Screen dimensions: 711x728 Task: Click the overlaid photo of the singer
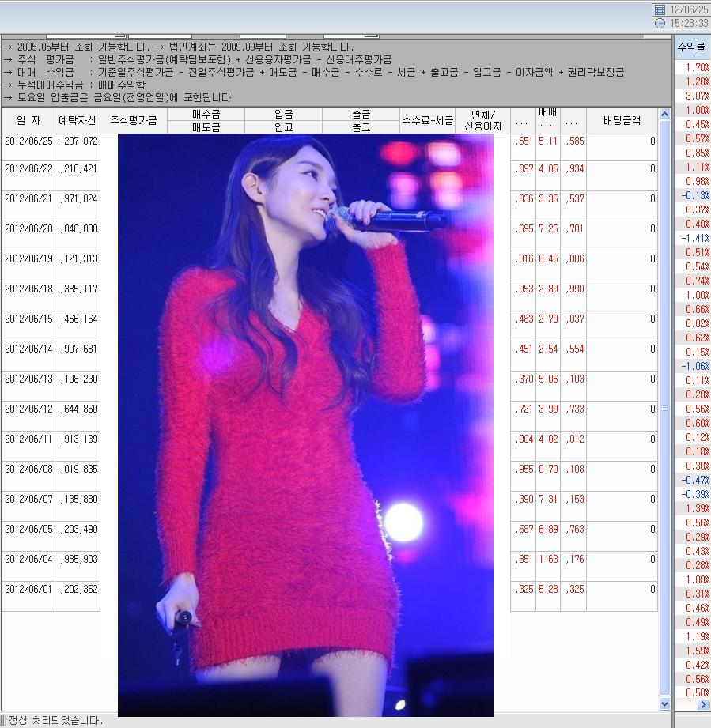tap(304, 419)
